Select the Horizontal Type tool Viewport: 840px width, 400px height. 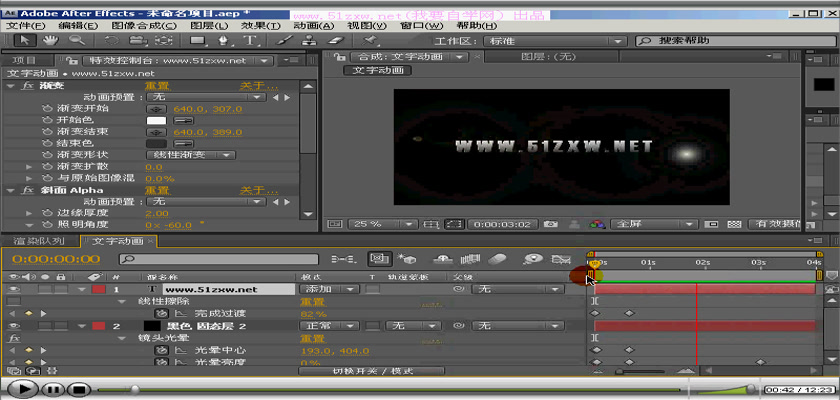(x=249, y=40)
